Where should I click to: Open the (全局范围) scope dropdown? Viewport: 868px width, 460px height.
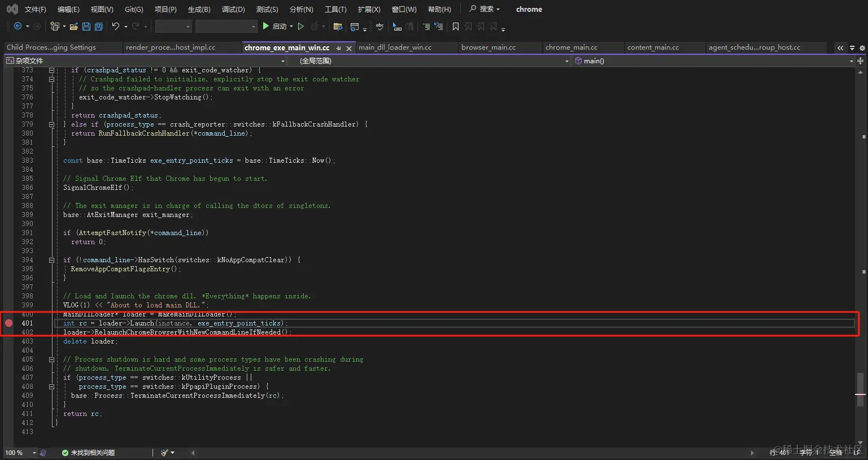pyautogui.click(x=430, y=61)
